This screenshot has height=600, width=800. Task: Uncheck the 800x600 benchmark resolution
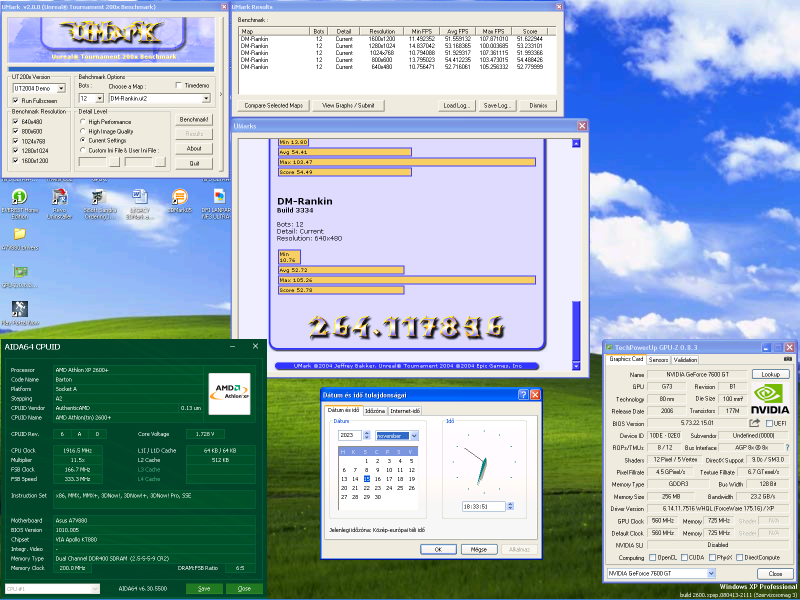(15, 132)
